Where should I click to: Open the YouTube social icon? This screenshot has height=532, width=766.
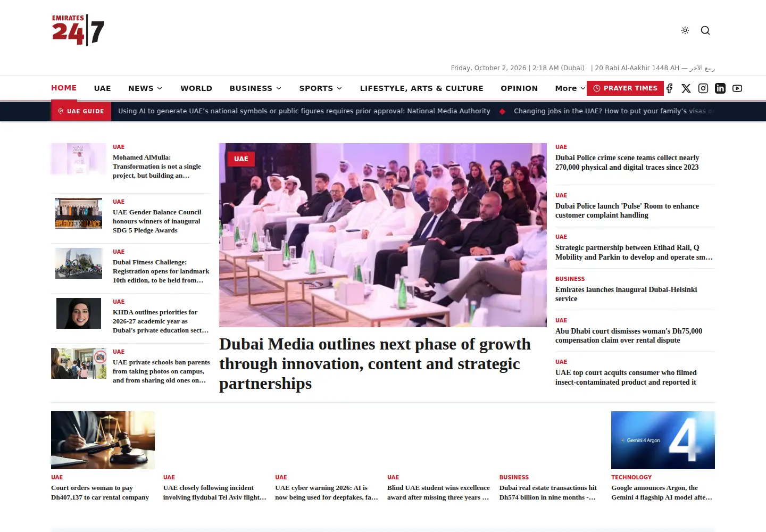[737, 88]
